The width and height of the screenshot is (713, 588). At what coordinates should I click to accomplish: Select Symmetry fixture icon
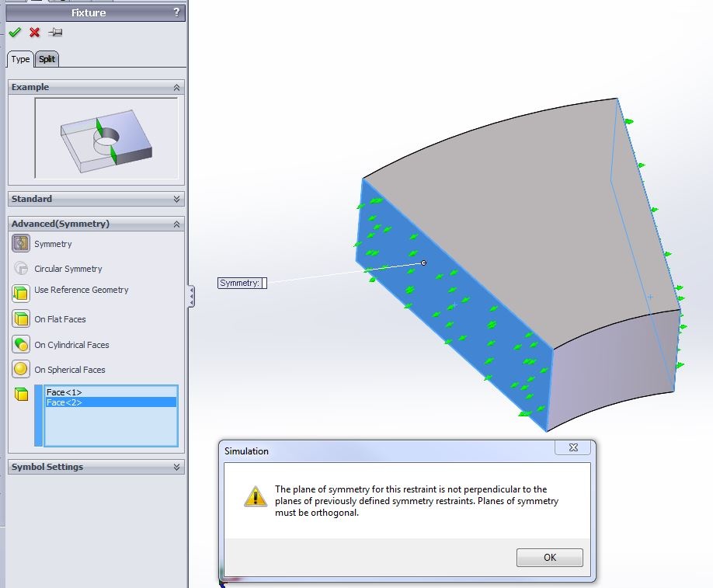(x=20, y=243)
